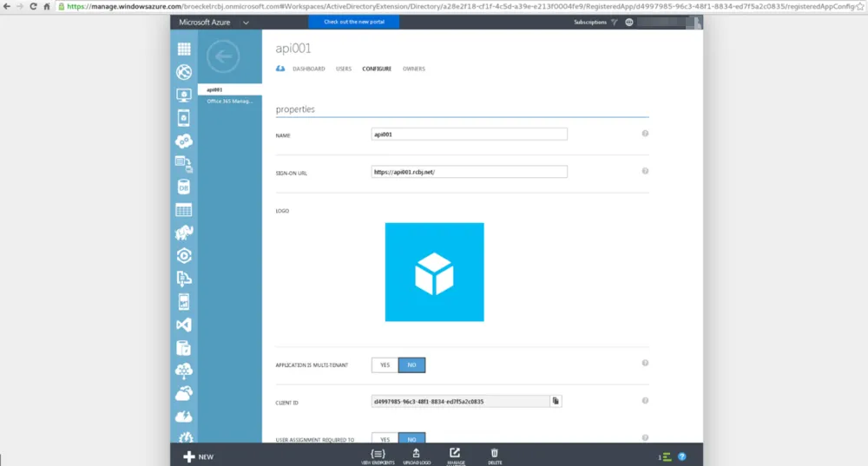Bookmark the page with the star icon
868x466 pixels.
coord(861,7)
